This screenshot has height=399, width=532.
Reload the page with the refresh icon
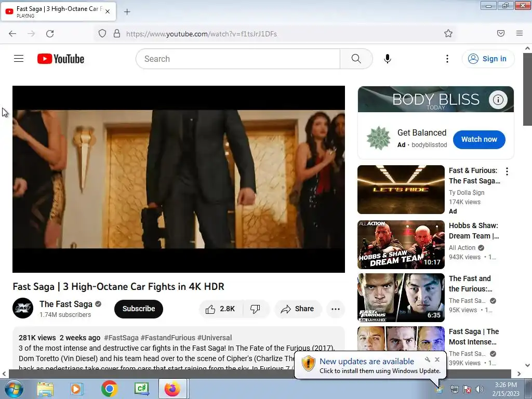(x=50, y=34)
